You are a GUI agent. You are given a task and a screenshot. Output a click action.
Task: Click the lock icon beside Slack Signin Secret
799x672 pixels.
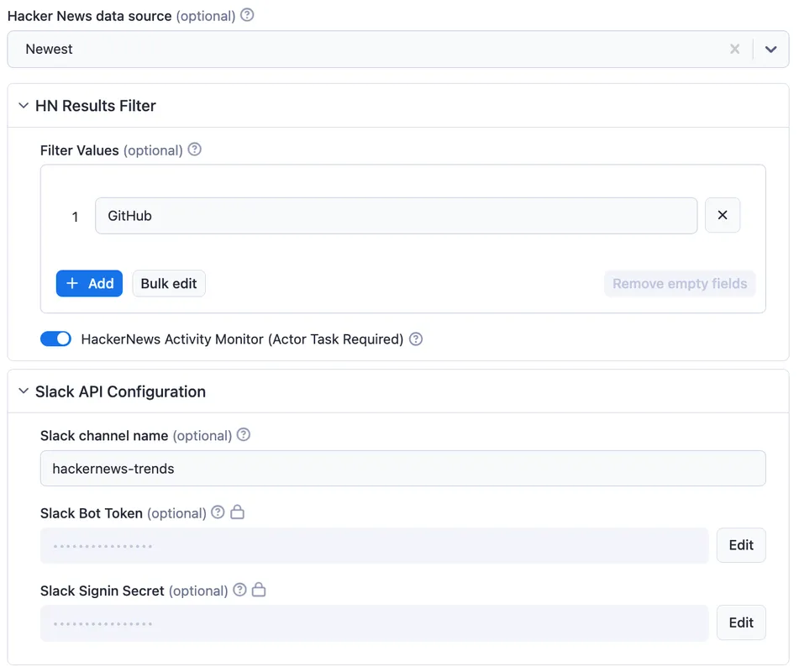pyautogui.click(x=259, y=590)
